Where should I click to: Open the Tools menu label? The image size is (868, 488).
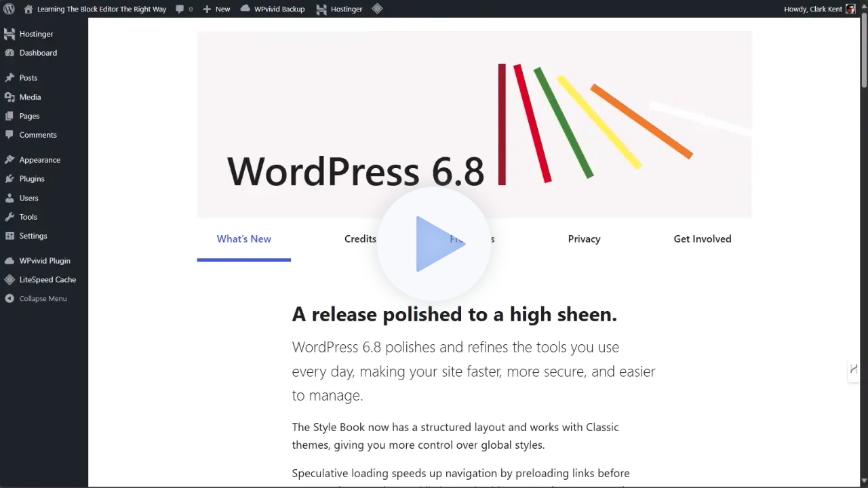(x=28, y=217)
